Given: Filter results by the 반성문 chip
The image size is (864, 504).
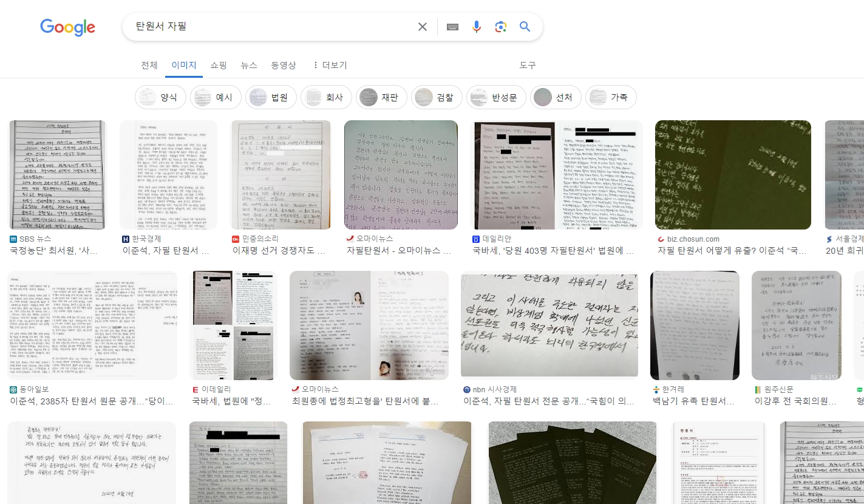Looking at the screenshot, I should (x=496, y=97).
